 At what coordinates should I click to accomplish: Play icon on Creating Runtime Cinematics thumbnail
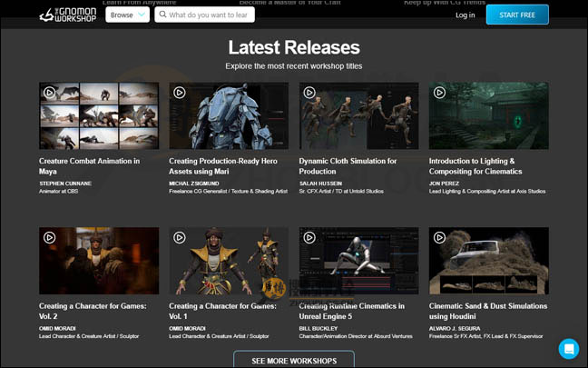click(309, 237)
